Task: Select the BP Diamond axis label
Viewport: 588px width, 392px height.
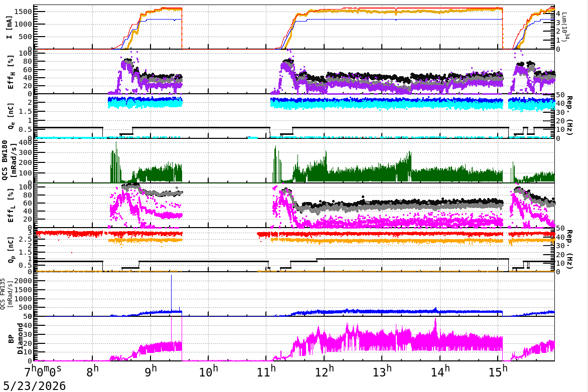Action: pos(16,339)
